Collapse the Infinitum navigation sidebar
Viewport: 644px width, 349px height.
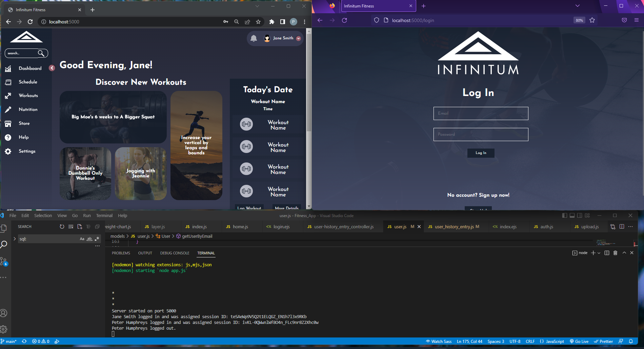[52, 68]
